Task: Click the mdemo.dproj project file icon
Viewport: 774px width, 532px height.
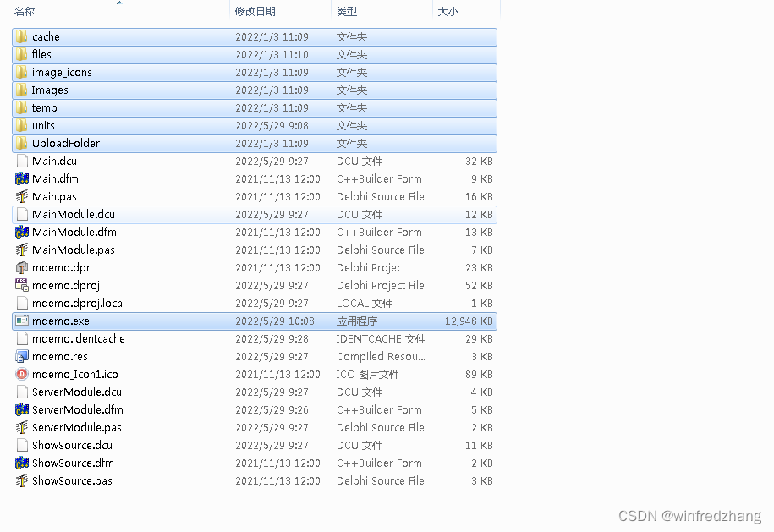Action: (22, 285)
